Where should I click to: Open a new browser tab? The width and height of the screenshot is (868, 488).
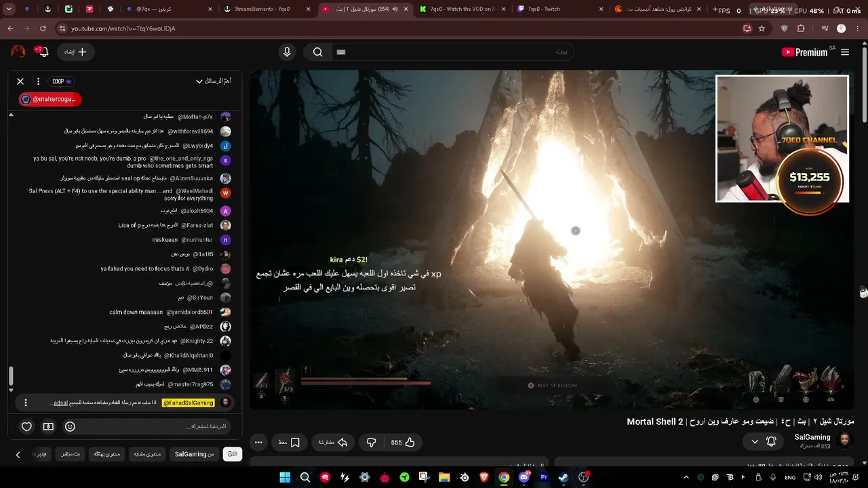coord(716,9)
